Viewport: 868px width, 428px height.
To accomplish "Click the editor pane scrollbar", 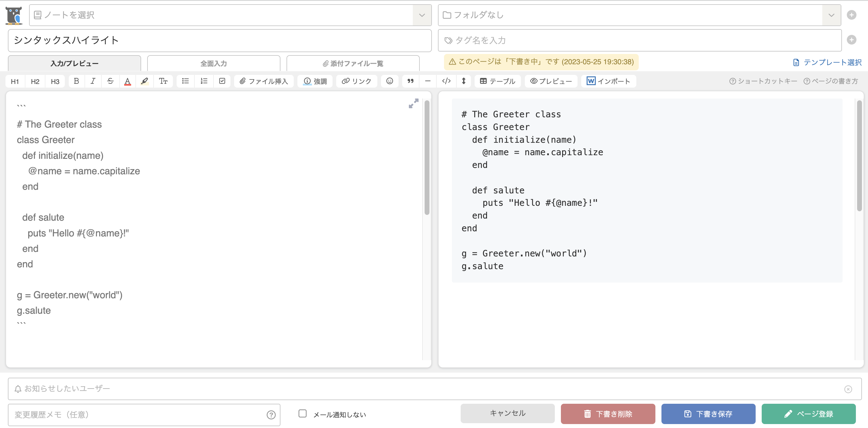I will tap(427, 158).
